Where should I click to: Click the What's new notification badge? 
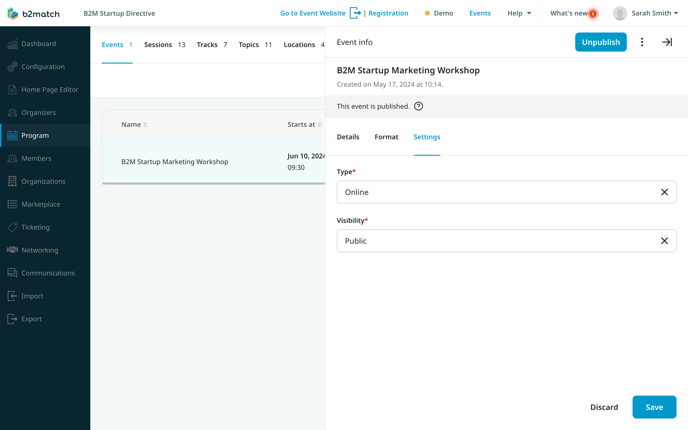593,14
